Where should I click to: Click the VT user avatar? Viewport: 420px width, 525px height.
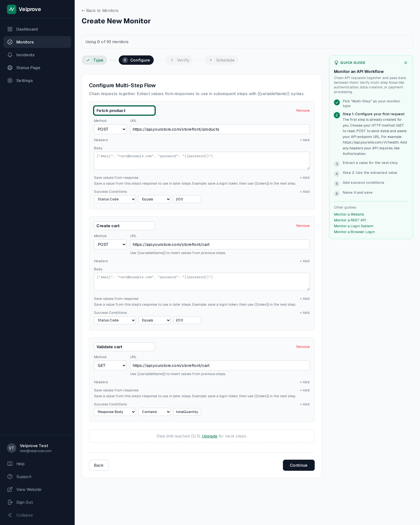(x=11, y=448)
